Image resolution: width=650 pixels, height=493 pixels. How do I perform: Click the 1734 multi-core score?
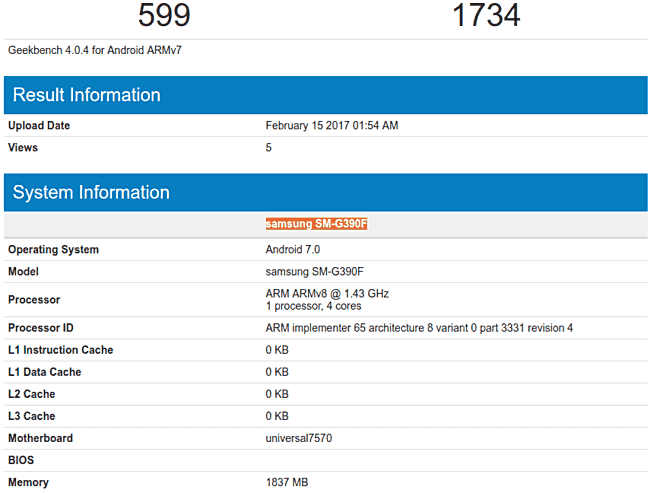486,16
